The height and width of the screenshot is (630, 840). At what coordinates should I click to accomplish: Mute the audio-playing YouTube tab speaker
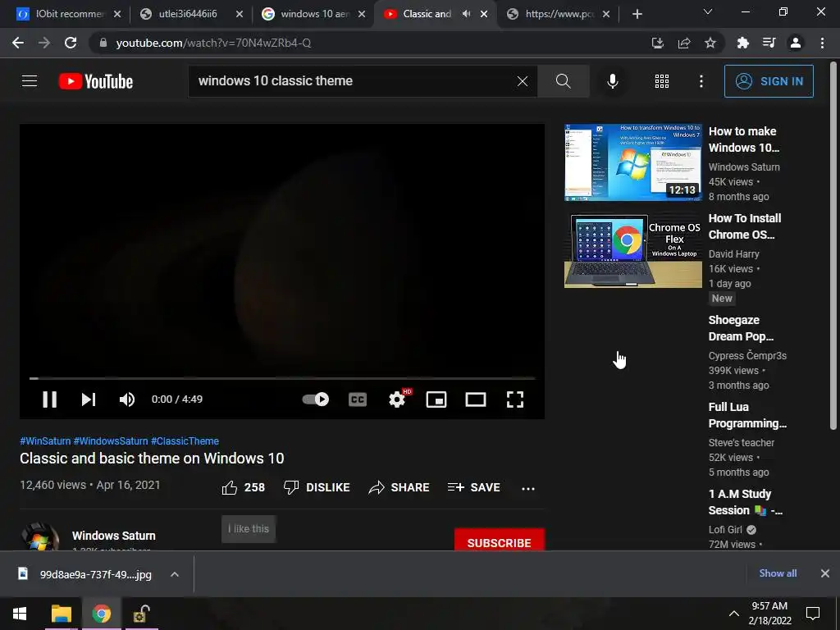[466, 14]
